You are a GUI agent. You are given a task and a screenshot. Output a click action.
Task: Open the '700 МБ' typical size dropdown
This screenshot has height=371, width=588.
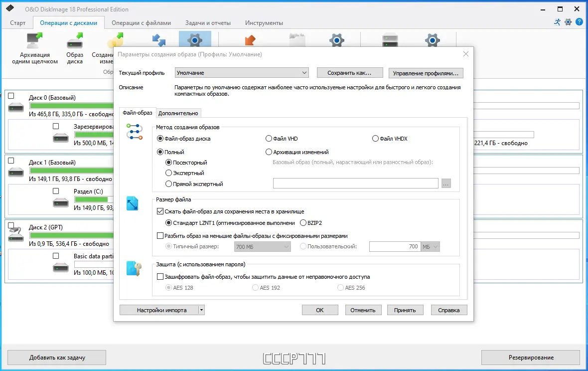(x=263, y=246)
